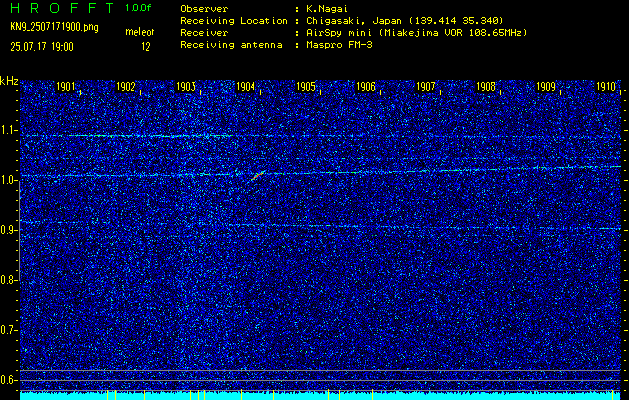Click the Receiving Location label
This screenshot has width=629, height=400.
pyautogui.click(x=234, y=20)
